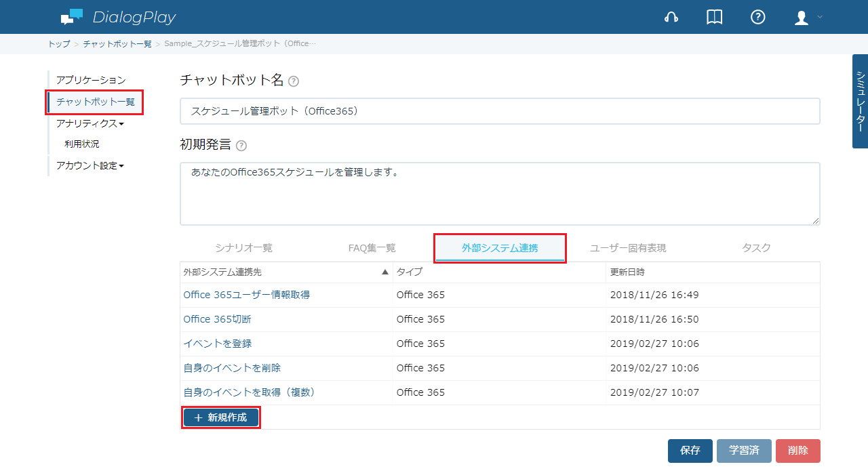Click Office 365 type in イベントを登録 row

[420, 344]
